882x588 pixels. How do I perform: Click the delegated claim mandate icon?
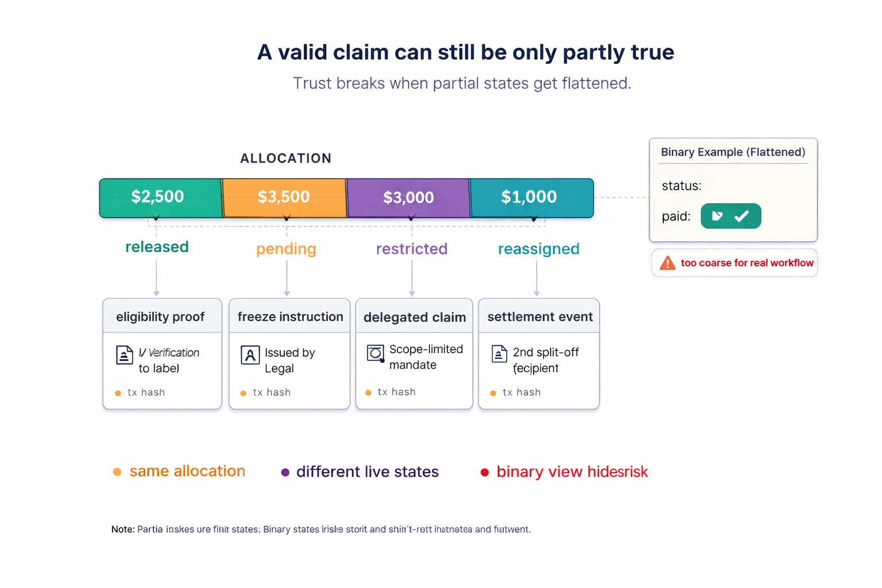coord(376,353)
